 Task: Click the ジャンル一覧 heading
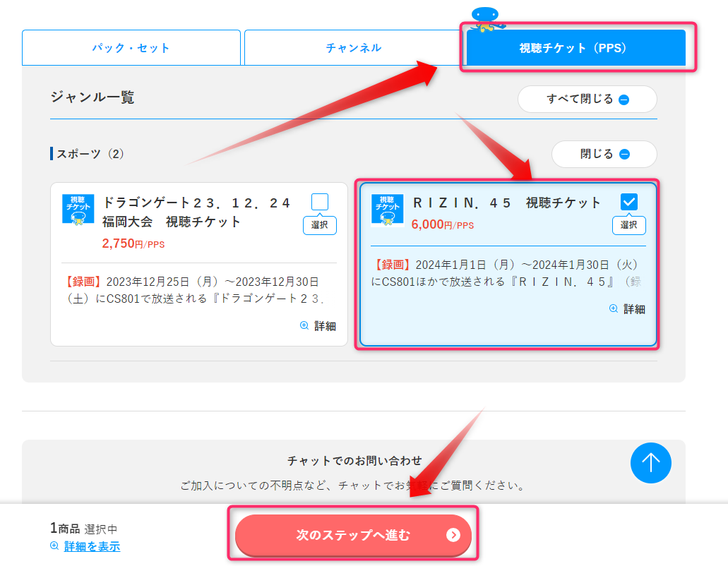[93, 97]
